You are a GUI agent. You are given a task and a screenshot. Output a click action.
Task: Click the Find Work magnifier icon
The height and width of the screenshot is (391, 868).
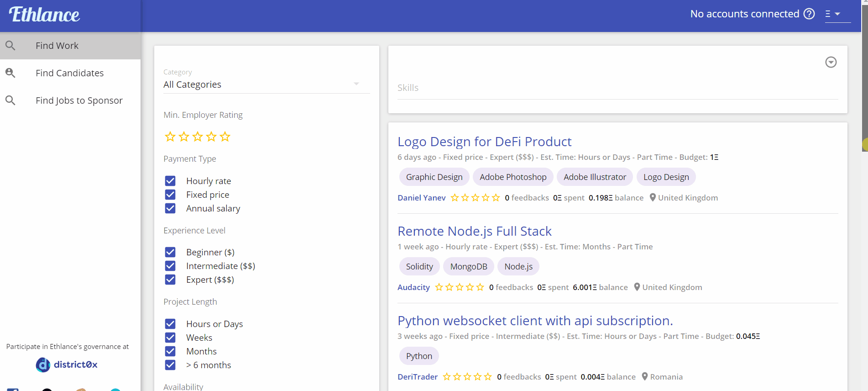[10, 46]
